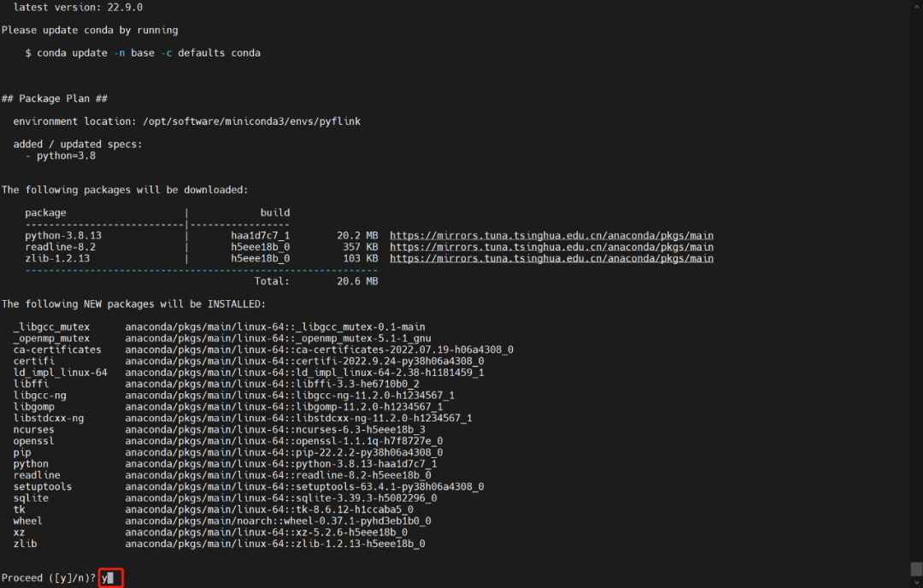Click the vertical scrollbar thumb
The image size is (923, 588).
pos(916,568)
